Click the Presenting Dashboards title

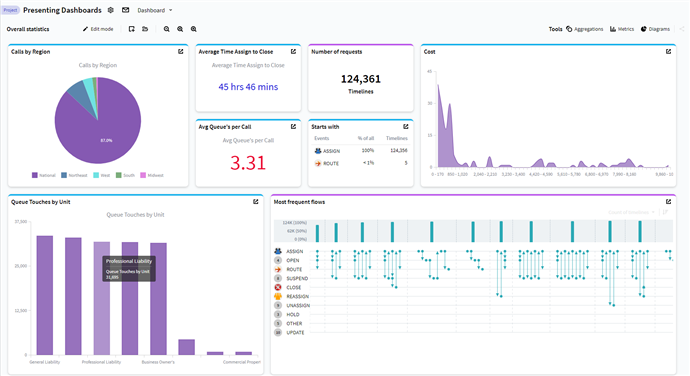[x=62, y=10]
